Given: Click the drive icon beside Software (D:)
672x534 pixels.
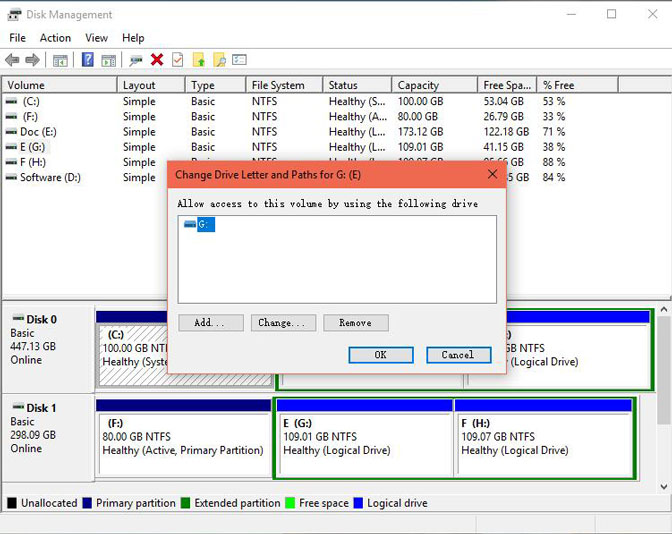Looking at the screenshot, I should pyautogui.click(x=12, y=177).
